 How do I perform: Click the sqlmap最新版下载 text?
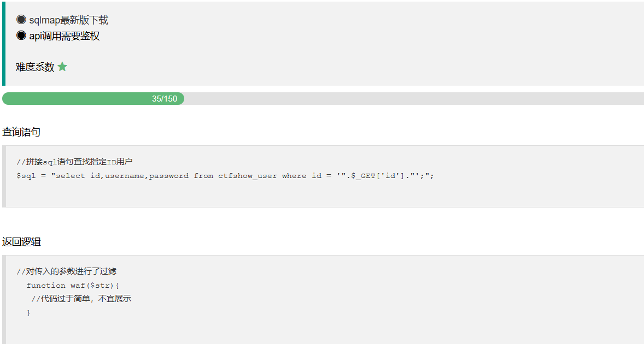click(68, 20)
